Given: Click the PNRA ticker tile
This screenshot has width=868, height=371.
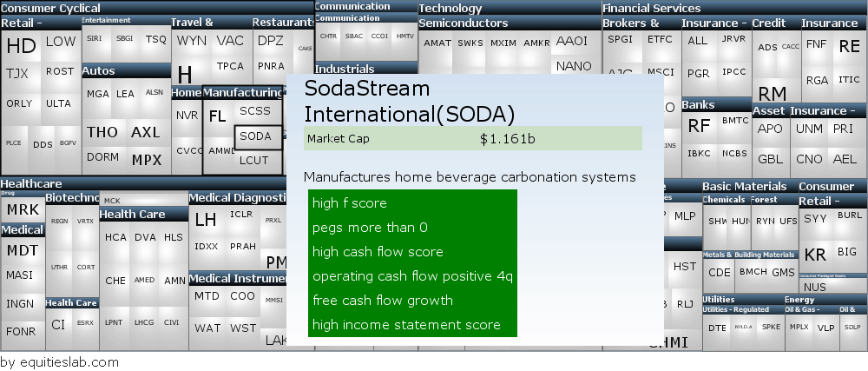Looking at the screenshot, I should (x=271, y=66).
